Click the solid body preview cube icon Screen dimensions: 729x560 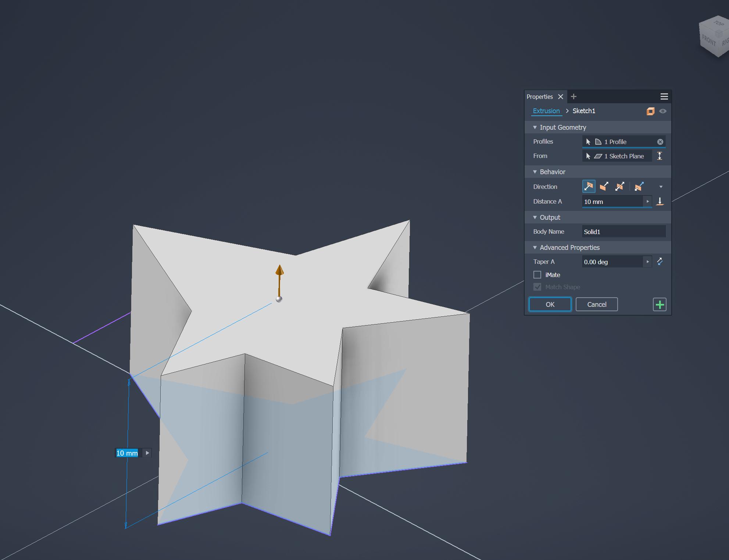point(651,111)
